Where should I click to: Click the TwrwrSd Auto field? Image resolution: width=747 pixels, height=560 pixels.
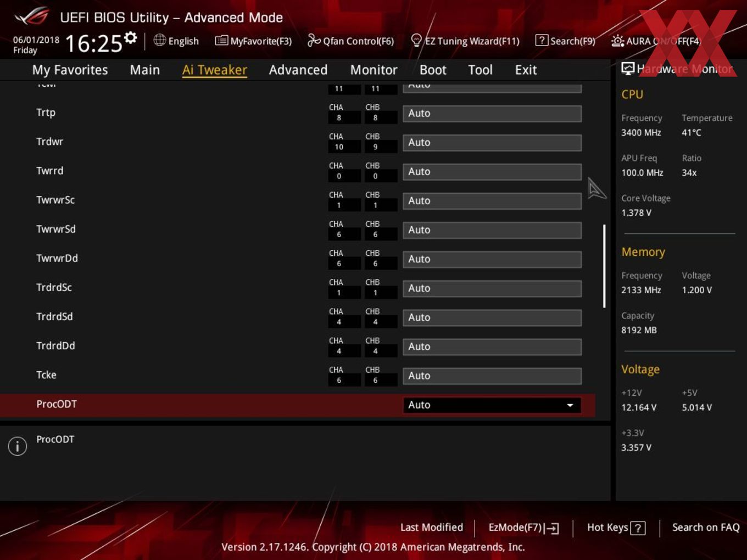[x=492, y=230]
